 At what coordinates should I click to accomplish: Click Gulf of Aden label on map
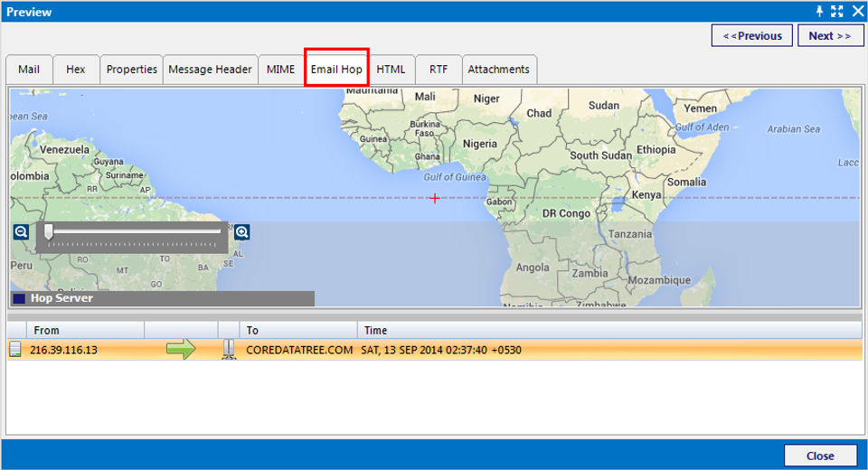coord(702,127)
